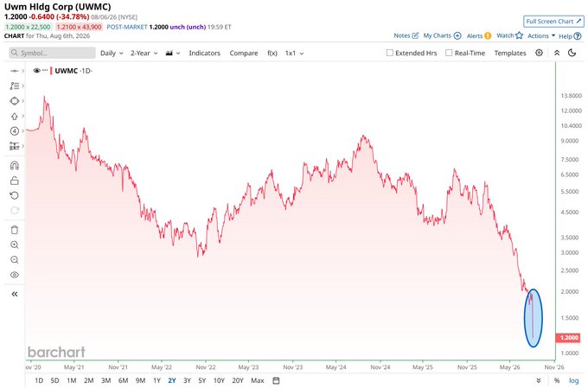Select the 5Y time range

202,380
